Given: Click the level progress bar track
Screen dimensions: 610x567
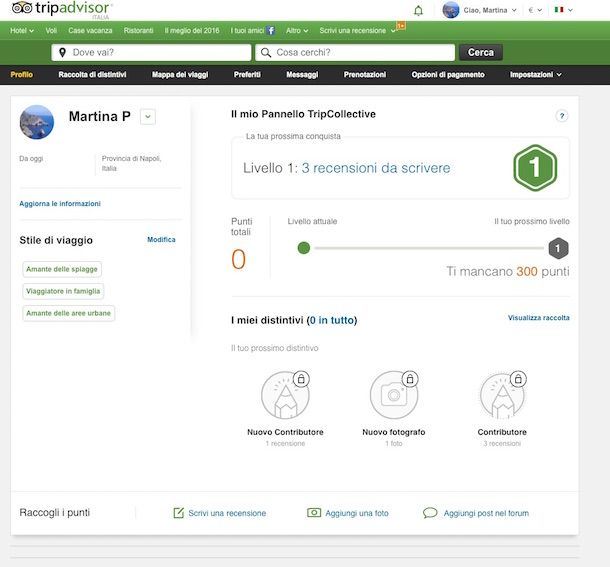Looking at the screenshot, I should (429, 248).
